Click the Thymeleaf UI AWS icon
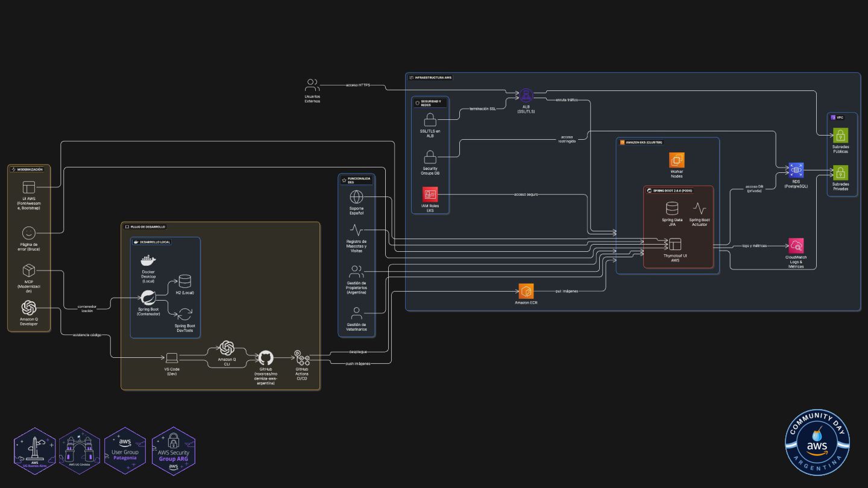This screenshot has width=868, height=488. (x=675, y=245)
